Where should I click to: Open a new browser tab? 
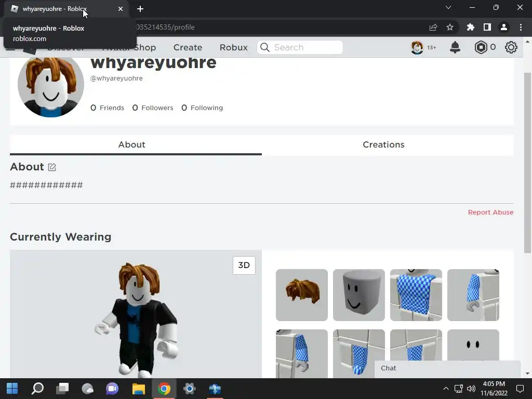click(140, 9)
